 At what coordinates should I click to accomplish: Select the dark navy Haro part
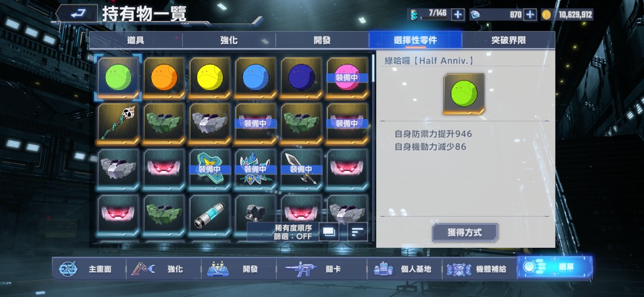tap(301, 78)
